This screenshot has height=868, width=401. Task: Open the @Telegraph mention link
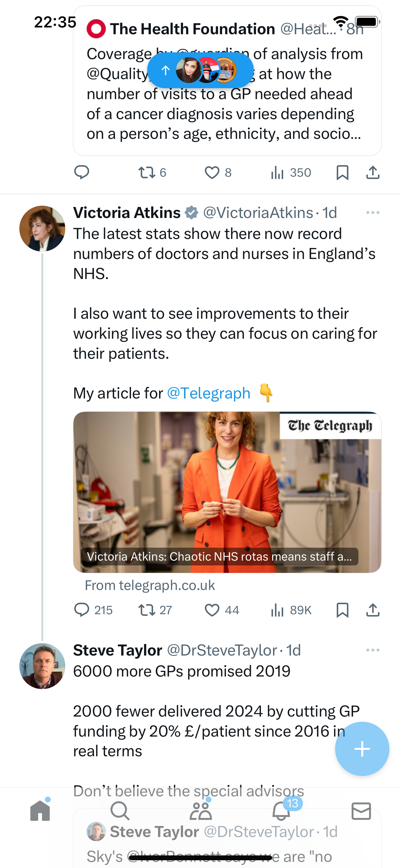(x=209, y=393)
